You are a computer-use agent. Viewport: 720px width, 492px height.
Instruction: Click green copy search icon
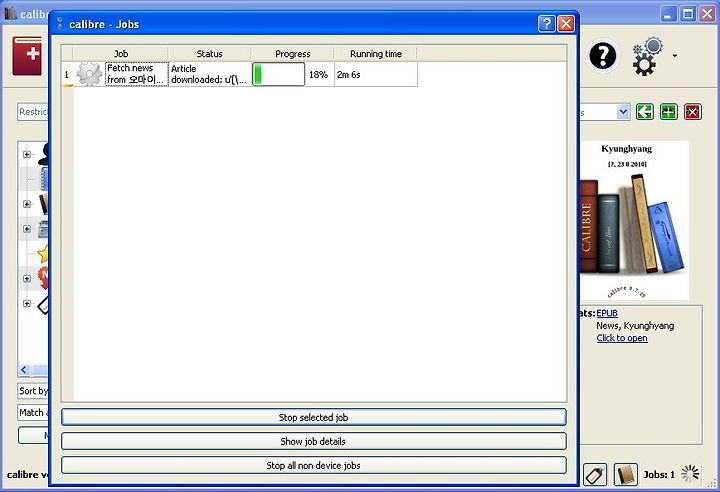[x=645, y=112]
